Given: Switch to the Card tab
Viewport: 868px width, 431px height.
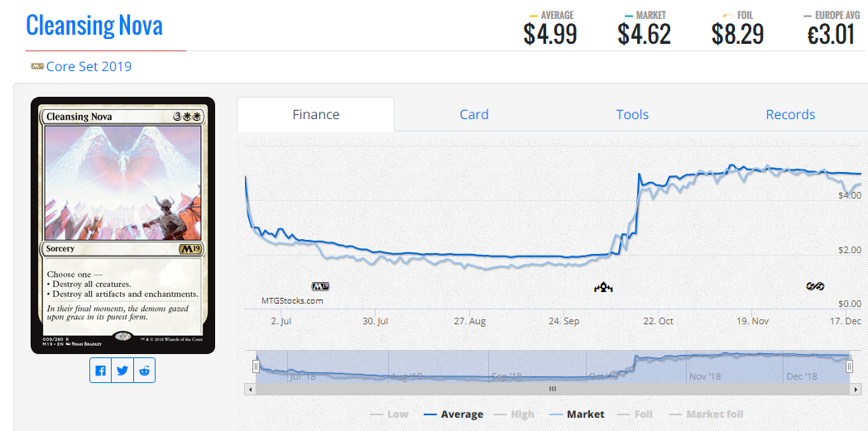Looking at the screenshot, I should point(474,114).
